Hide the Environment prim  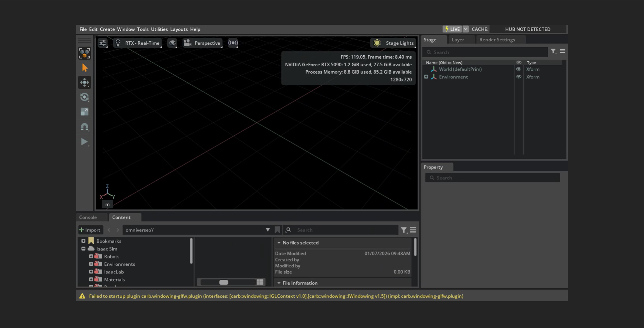pyautogui.click(x=519, y=77)
